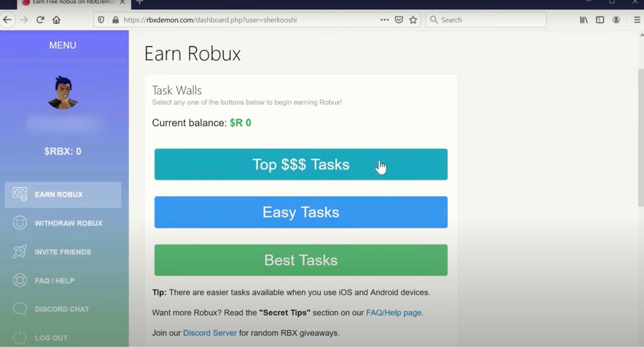
Task: Bookmark this page with the star icon
Action: pyautogui.click(x=413, y=20)
